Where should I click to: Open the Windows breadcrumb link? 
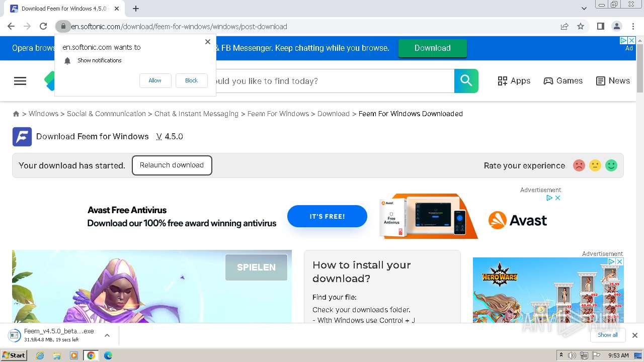(43, 114)
